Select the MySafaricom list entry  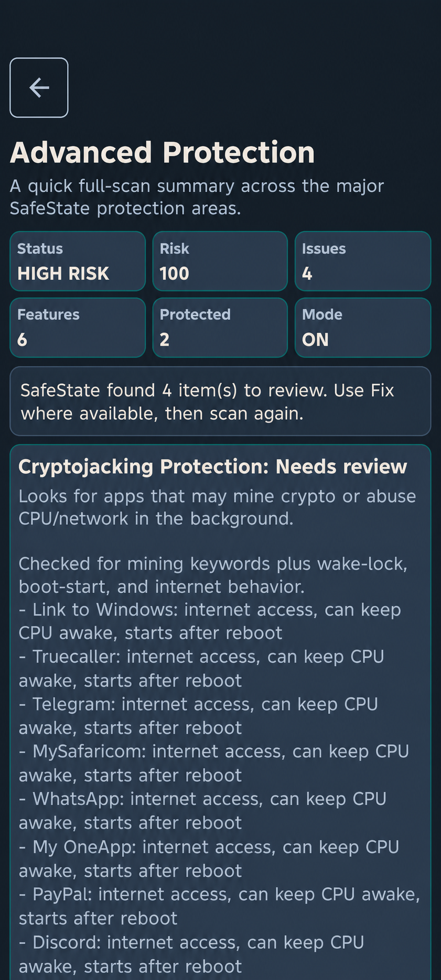point(214,763)
